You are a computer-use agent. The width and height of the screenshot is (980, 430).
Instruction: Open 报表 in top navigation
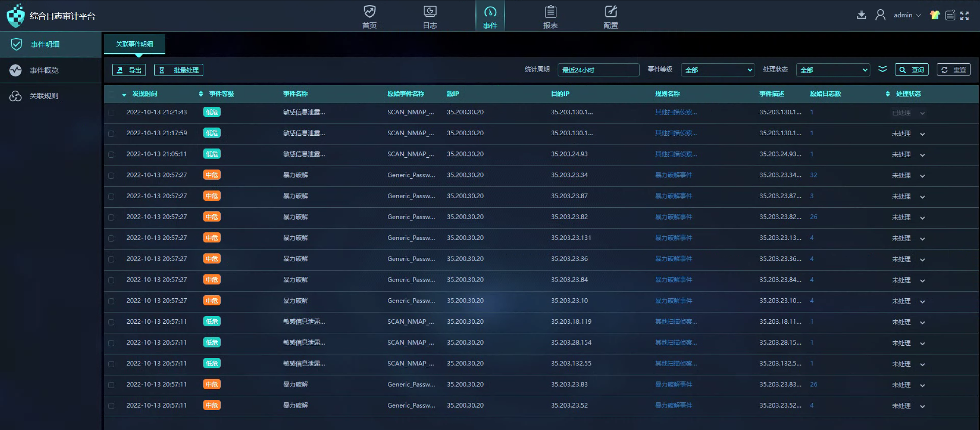550,16
